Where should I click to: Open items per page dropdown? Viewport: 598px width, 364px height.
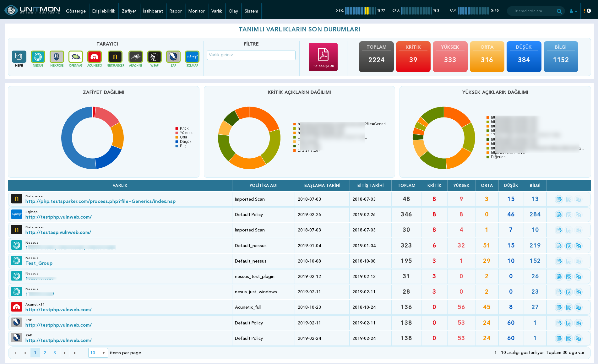coord(98,353)
